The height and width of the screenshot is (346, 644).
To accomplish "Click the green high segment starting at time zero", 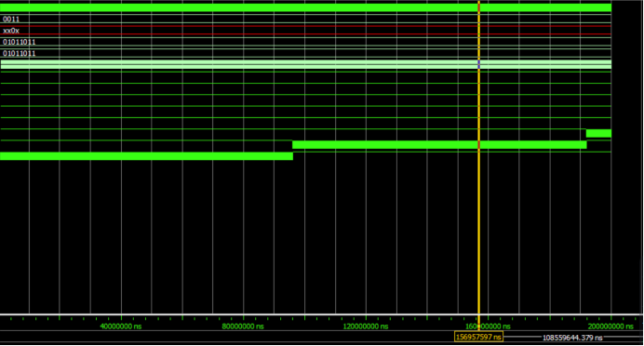I will coord(146,156).
